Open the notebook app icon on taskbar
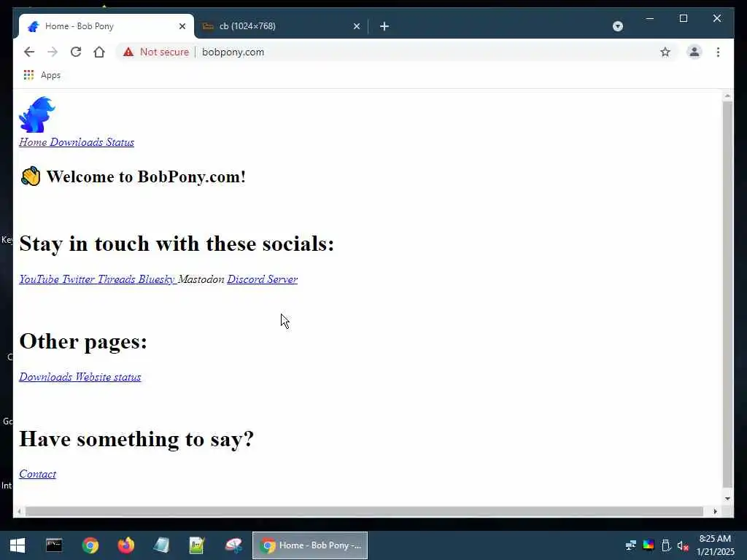Screen dimensions: 747x560 click(x=161, y=545)
